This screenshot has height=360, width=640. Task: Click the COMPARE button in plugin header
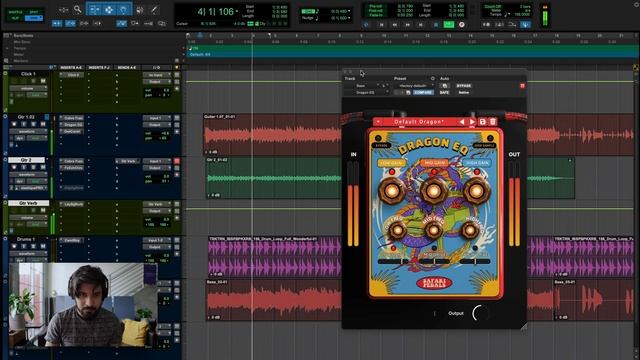click(x=423, y=93)
